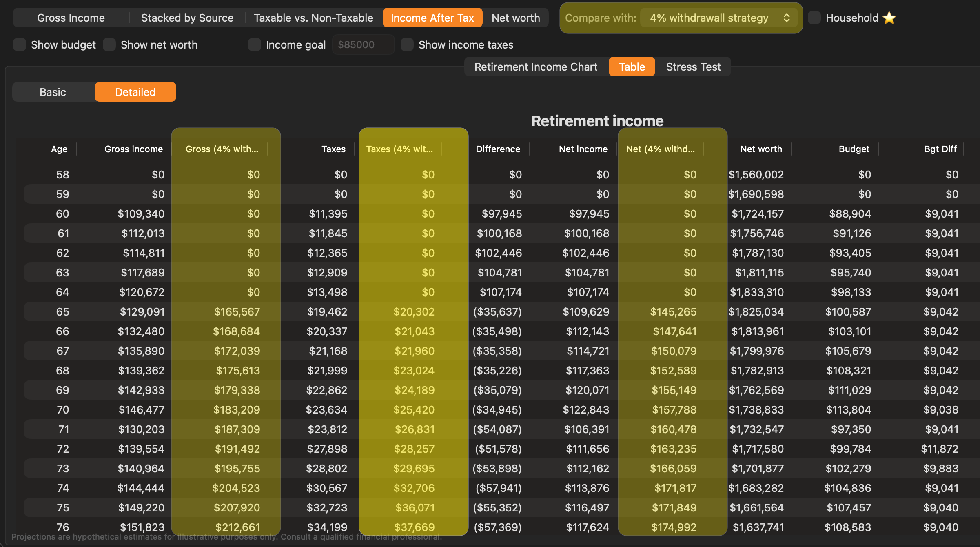Toggle the Household checkbox
980x547 pixels.
[x=814, y=18]
